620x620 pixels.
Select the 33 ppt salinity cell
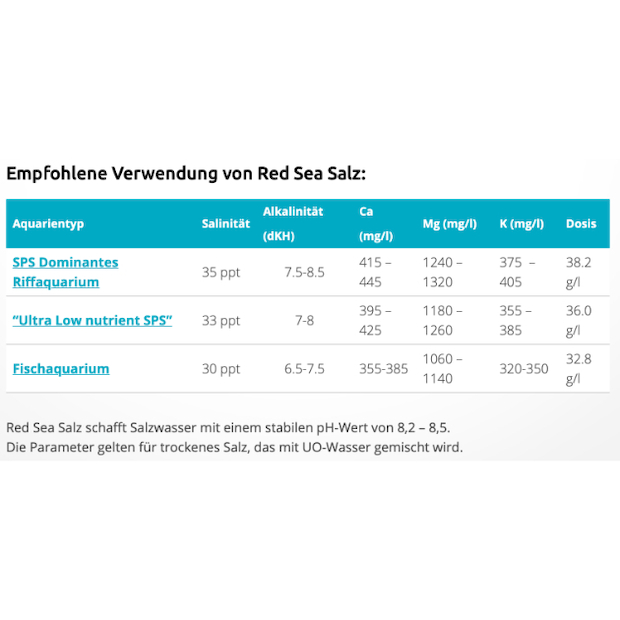(x=221, y=320)
